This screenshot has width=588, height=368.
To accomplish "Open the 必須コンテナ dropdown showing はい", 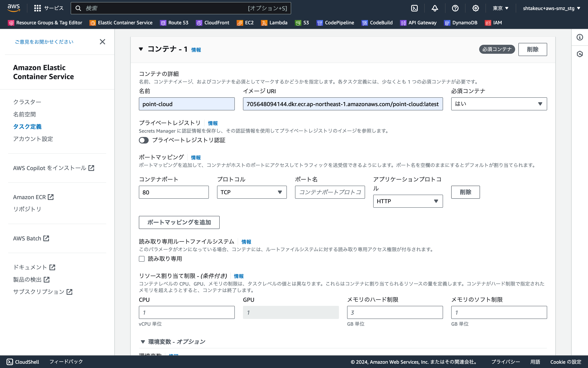I will (499, 104).
